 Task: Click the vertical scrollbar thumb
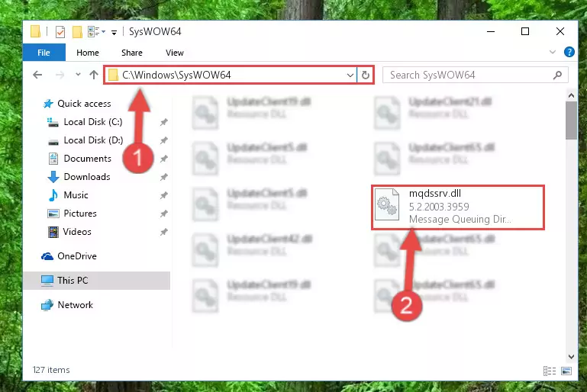click(x=571, y=120)
